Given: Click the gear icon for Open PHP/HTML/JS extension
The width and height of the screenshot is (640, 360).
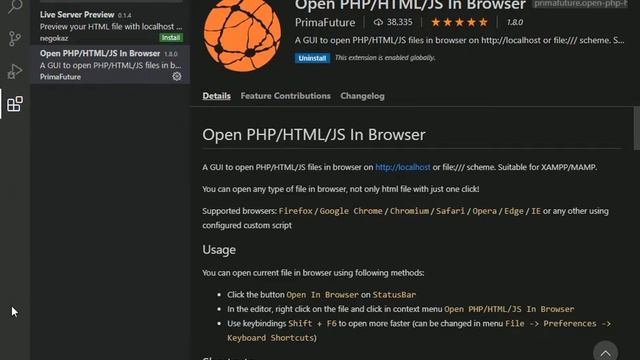Looking at the screenshot, I should click(x=177, y=76).
